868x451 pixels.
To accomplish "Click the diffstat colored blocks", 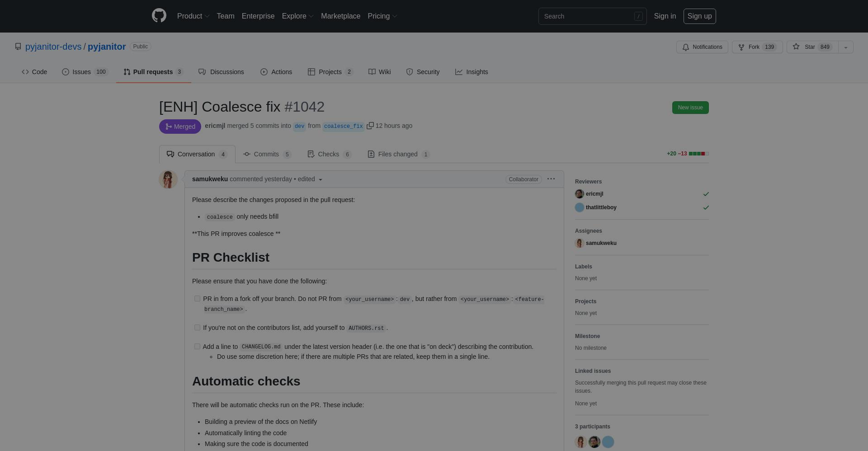I will point(699,154).
